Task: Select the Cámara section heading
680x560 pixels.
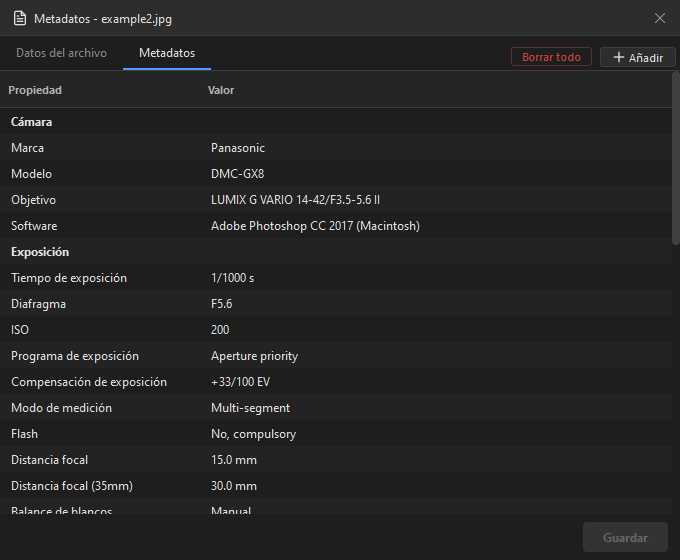Action: (x=31, y=122)
